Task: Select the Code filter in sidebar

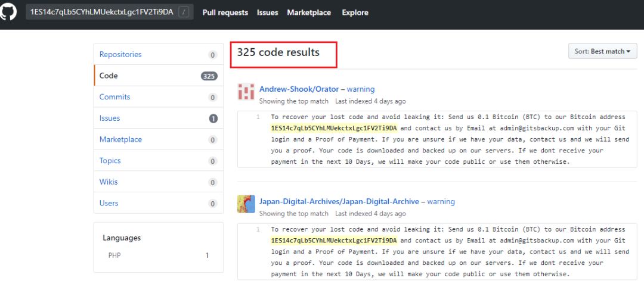Action: pos(159,76)
